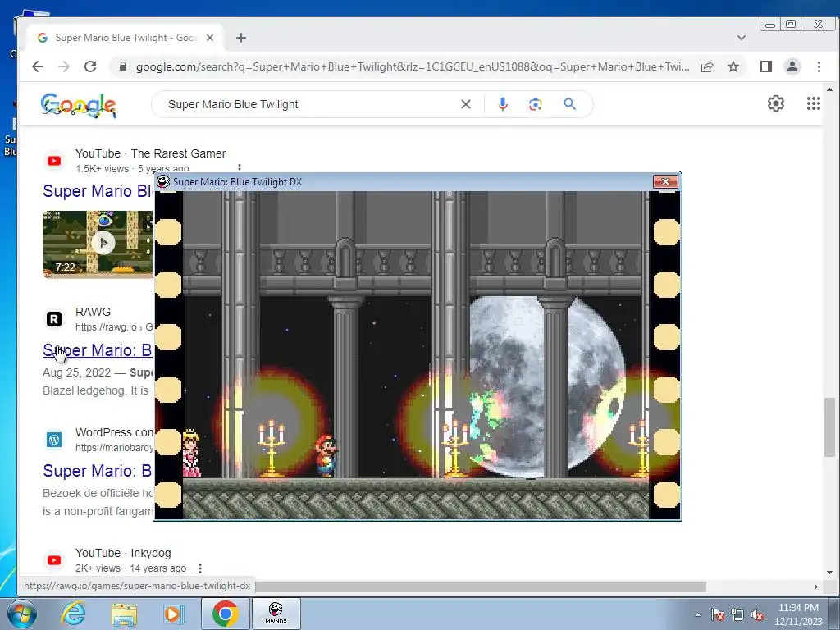Click YouTube icon beside The Rarest Gamer
This screenshot has height=630, width=840.
(54, 161)
